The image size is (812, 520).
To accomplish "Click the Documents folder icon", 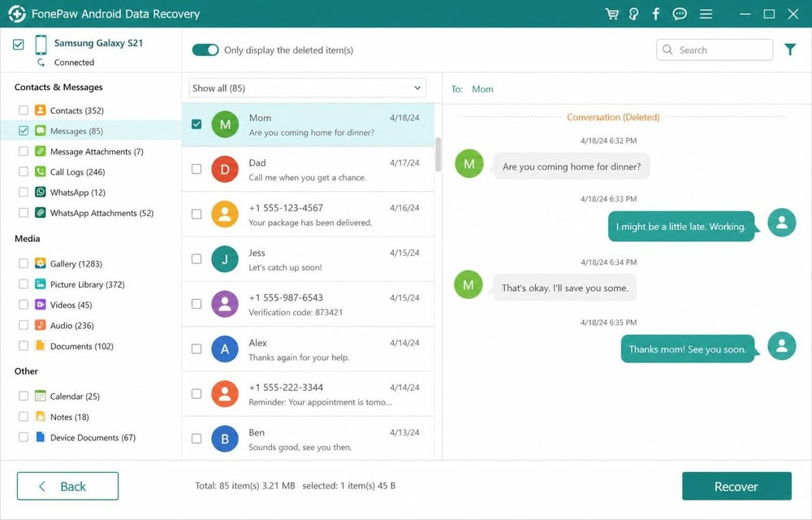I will pyautogui.click(x=41, y=345).
